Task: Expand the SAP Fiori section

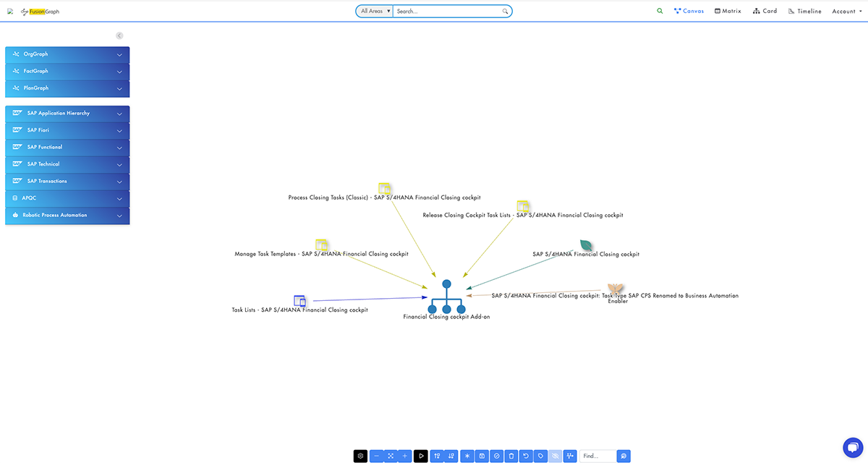Action: click(x=67, y=130)
